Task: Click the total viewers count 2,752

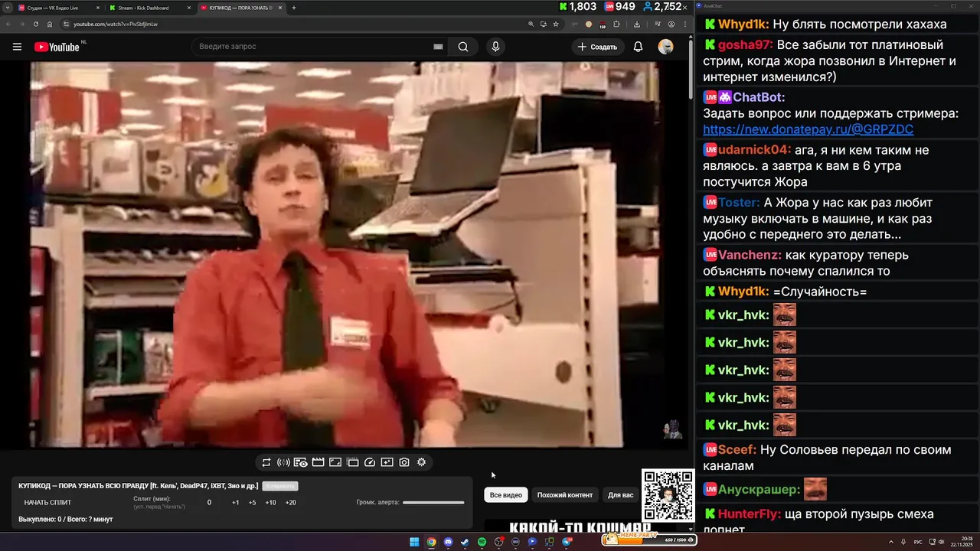Action: tap(662, 7)
